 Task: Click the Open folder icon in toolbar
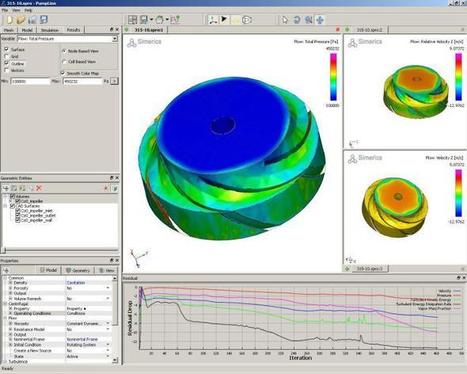(21, 20)
